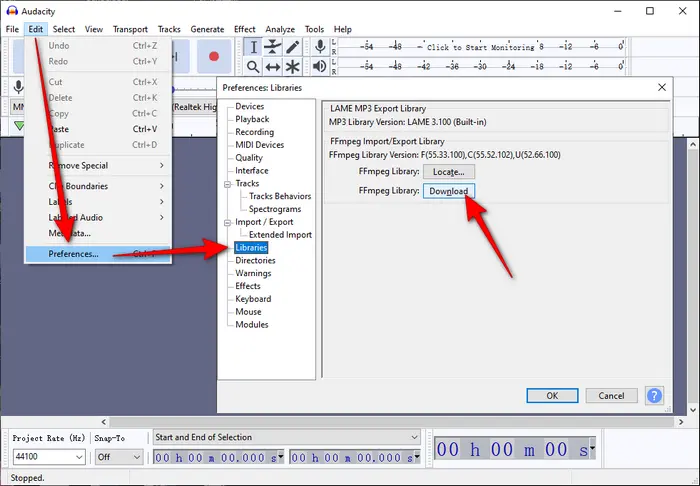Open the Help menu

(x=342, y=29)
